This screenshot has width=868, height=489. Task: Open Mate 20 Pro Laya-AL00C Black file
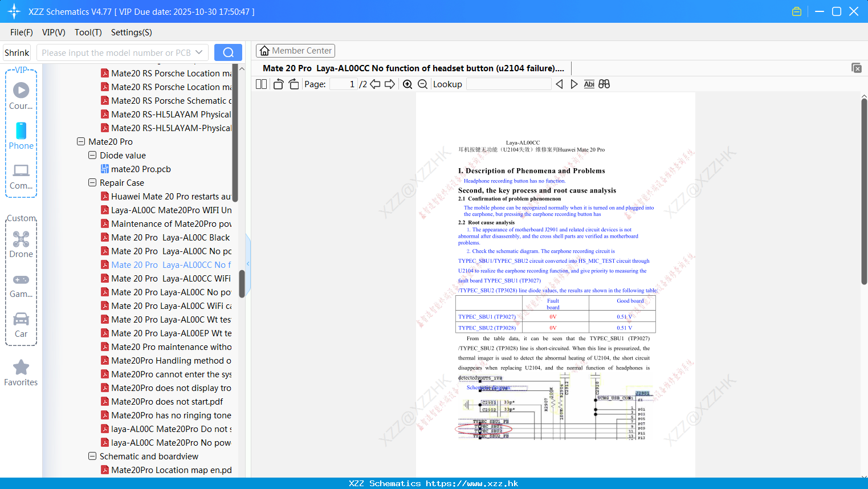click(x=165, y=237)
